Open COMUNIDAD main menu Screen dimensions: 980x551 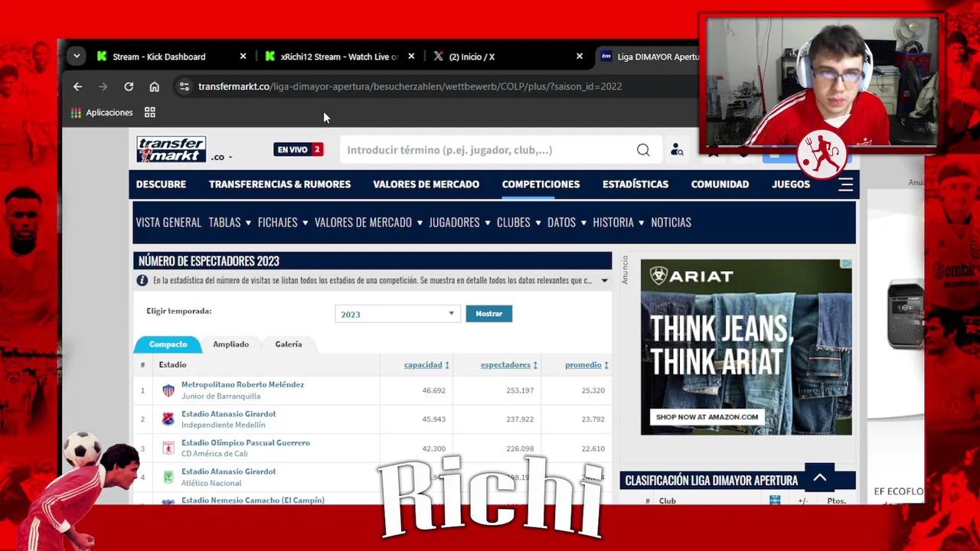pyautogui.click(x=720, y=184)
